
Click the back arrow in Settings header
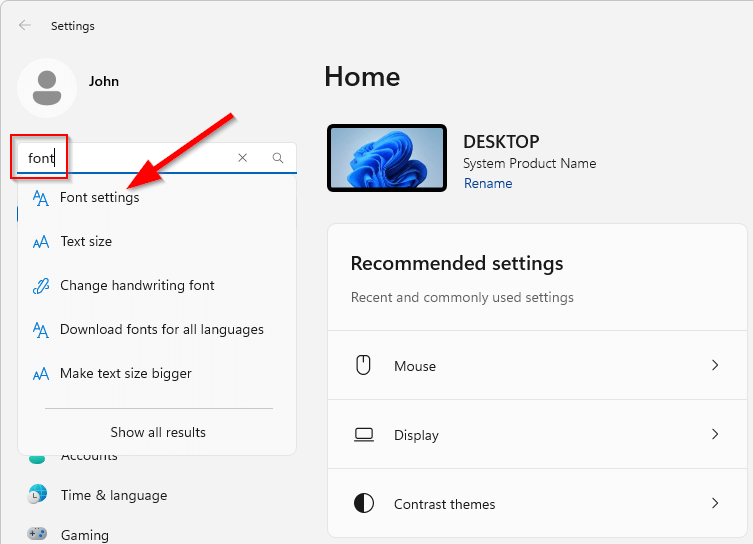click(24, 25)
